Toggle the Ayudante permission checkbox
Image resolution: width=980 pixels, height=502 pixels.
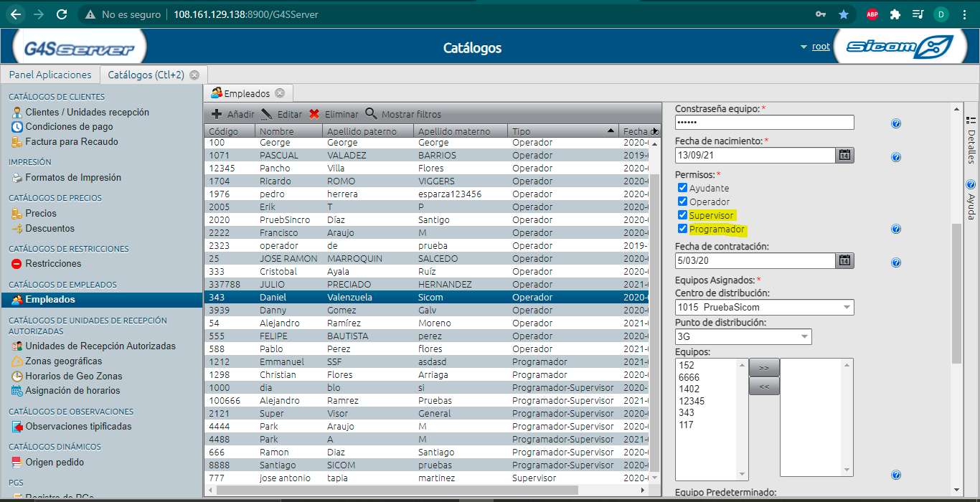683,188
